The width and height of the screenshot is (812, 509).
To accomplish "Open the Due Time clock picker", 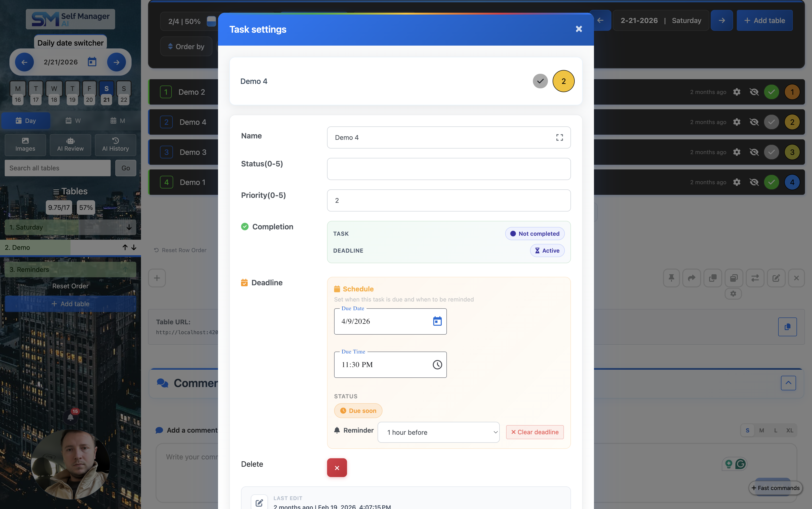I will click(x=437, y=364).
